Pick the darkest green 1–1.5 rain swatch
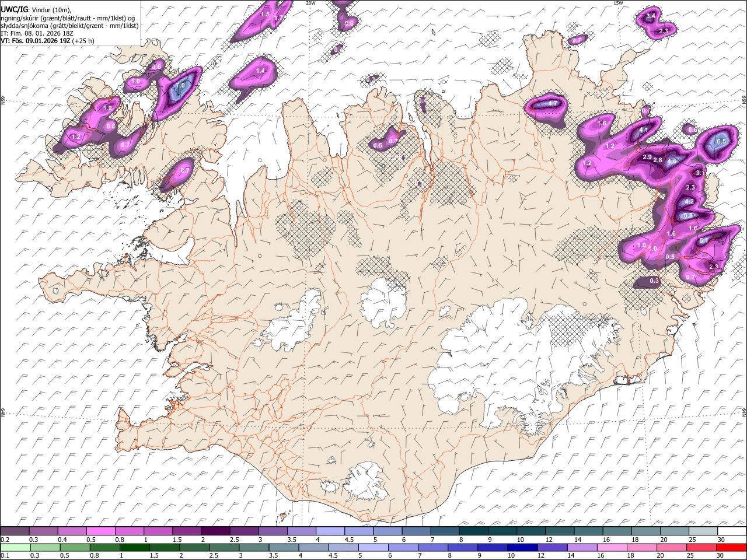 135,547
